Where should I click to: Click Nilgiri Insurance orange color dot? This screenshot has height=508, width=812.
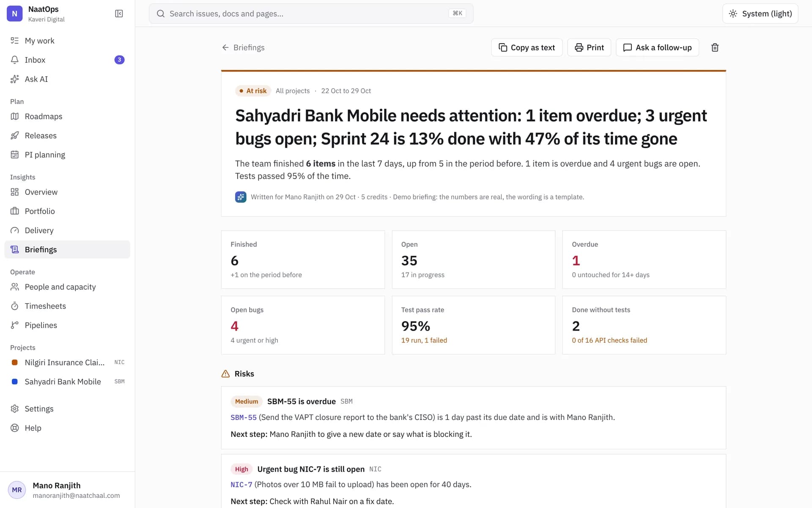tap(15, 362)
